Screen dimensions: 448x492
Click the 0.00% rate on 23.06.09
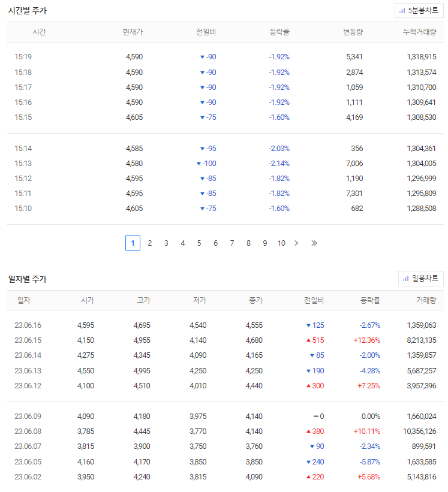371,416
